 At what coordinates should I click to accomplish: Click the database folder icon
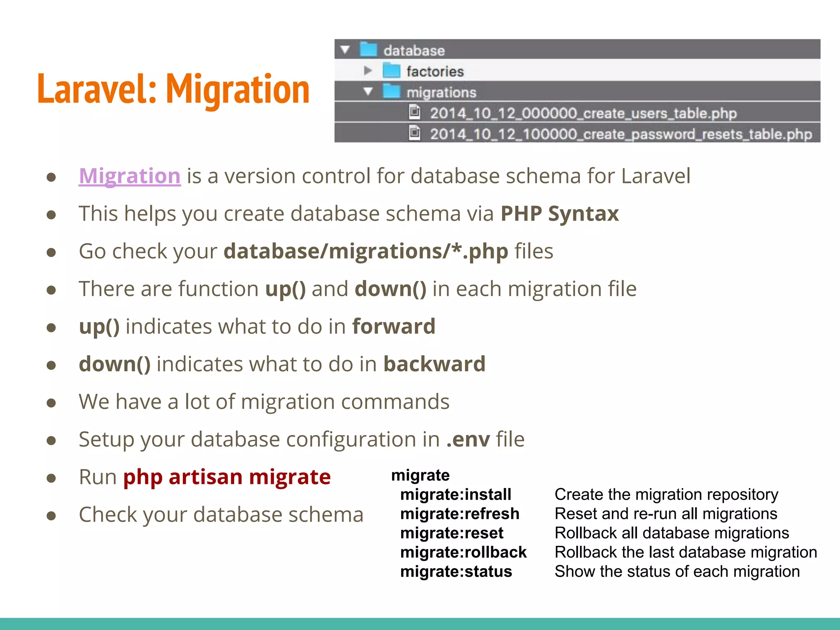tap(368, 49)
